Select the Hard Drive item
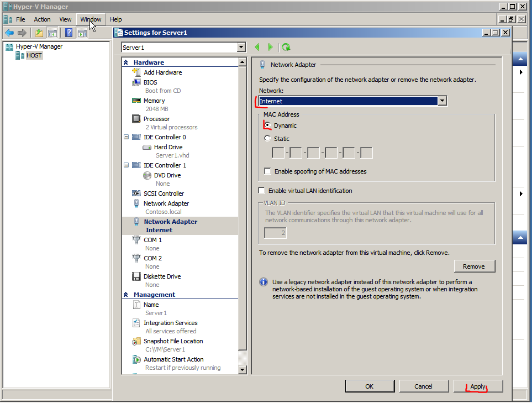532x403 pixels. (x=168, y=147)
